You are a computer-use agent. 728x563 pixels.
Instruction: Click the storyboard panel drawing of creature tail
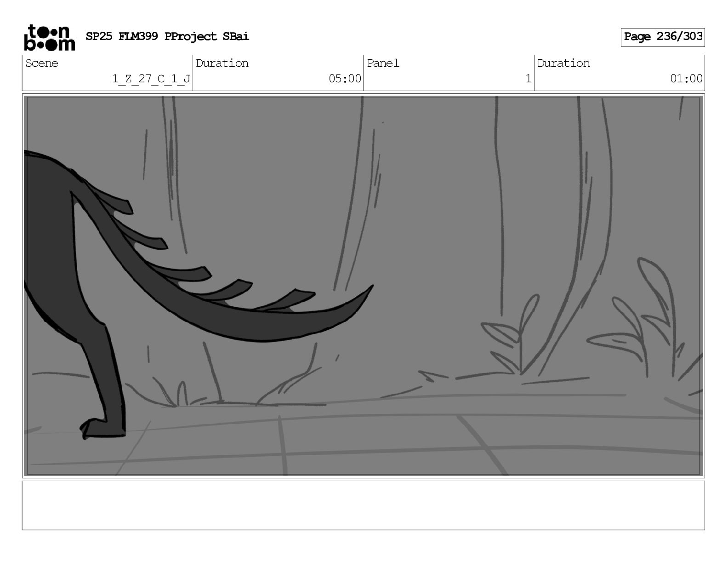point(363,286)
